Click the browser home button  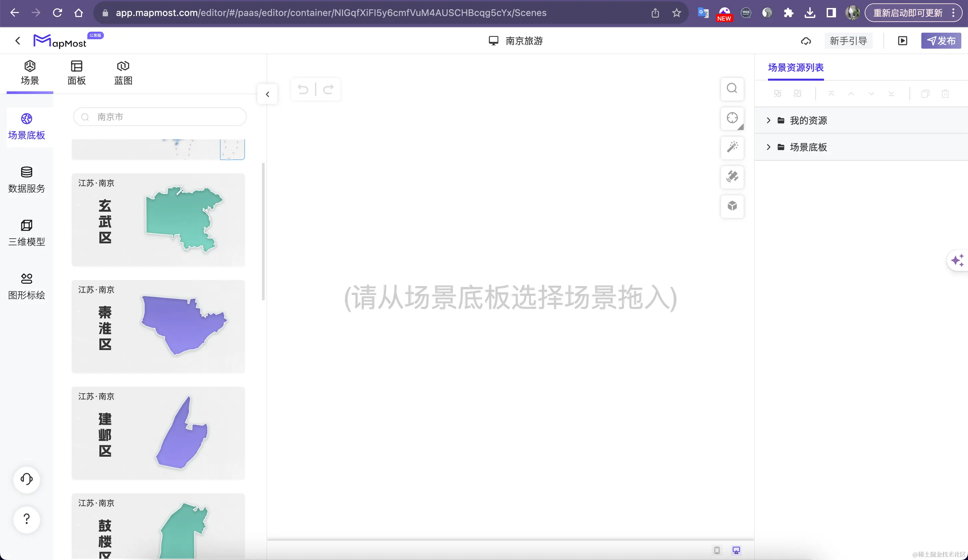(79, 13)
